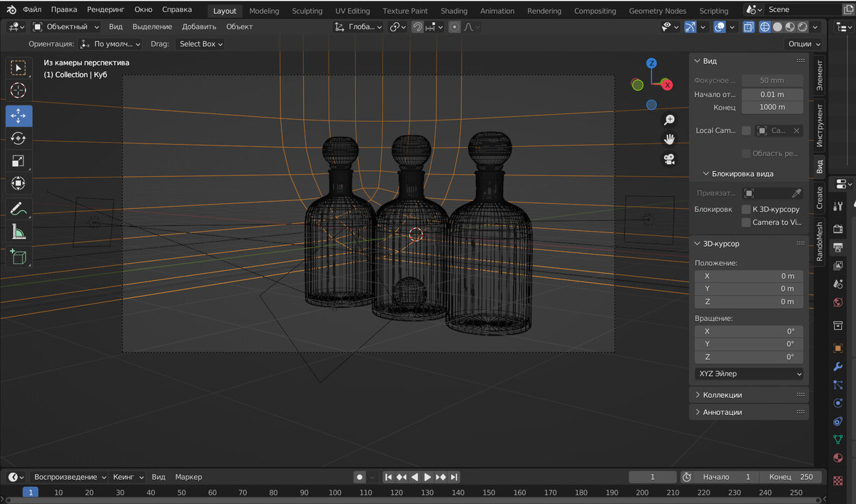856x504 pixels.
Task: Choose the Scale tool
Action: 19,161
